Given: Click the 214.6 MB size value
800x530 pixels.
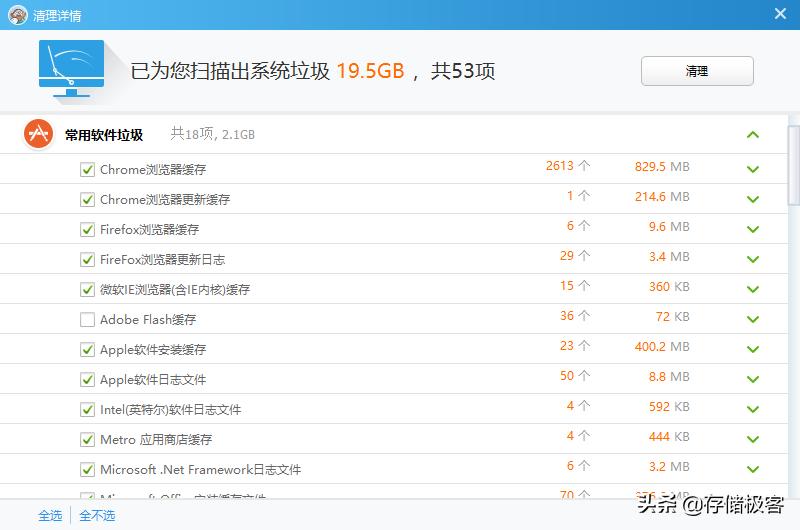Looking at the screenshot, I should [662, 197].
